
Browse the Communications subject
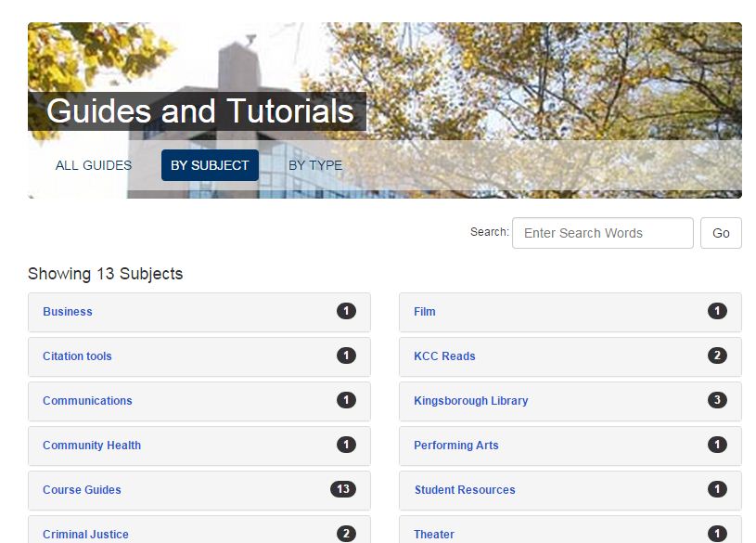click(87, 401)
